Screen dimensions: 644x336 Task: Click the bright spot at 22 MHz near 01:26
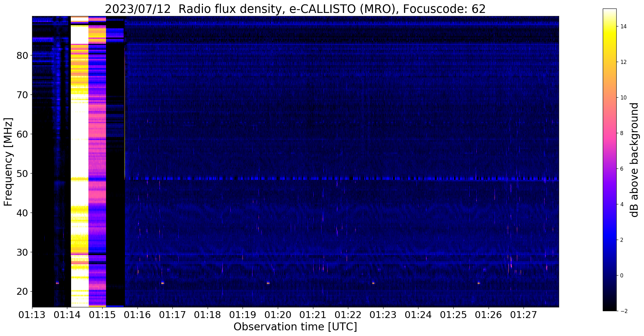(479, 283)
